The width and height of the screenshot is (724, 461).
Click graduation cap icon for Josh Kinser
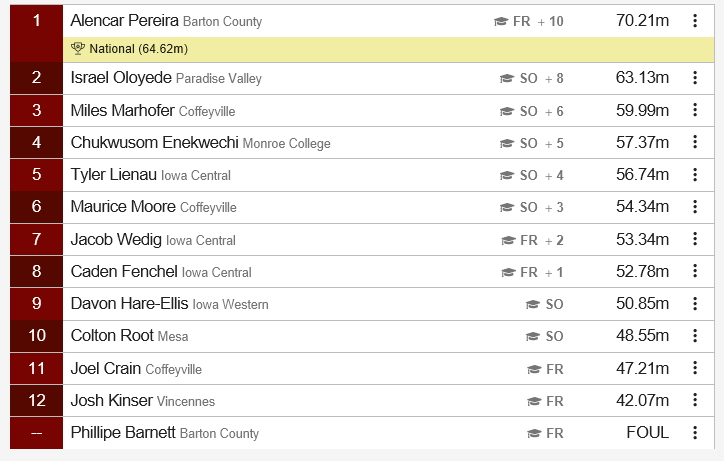click(x=534, y=401)
